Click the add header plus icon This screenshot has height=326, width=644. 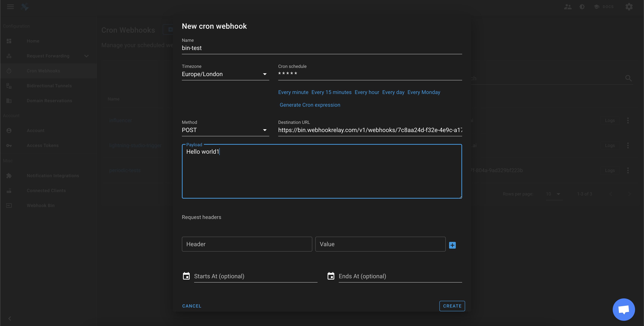tap(452, 245)
